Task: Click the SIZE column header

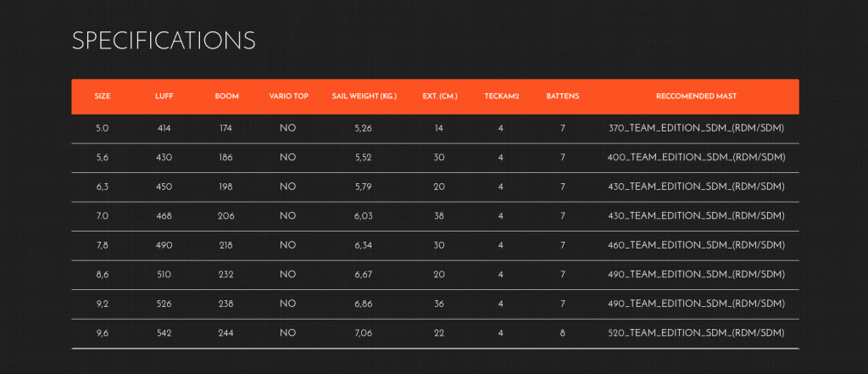Action: (x=103, y=97)
